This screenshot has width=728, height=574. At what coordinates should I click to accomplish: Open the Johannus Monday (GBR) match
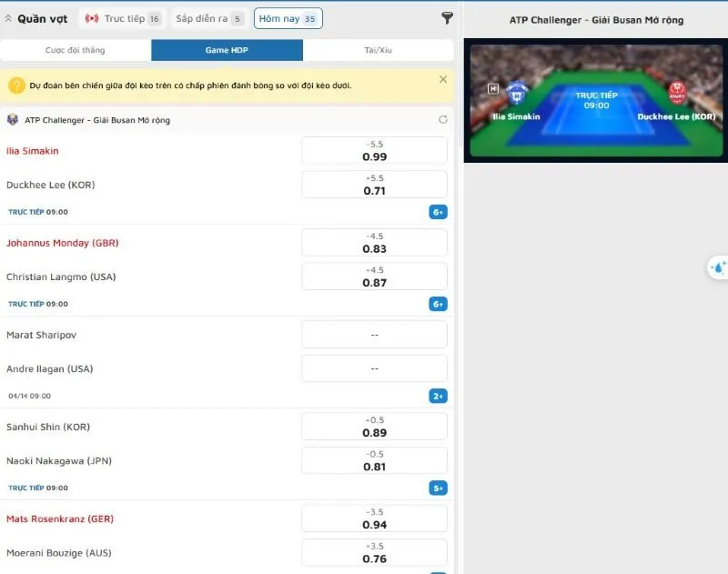62,243
